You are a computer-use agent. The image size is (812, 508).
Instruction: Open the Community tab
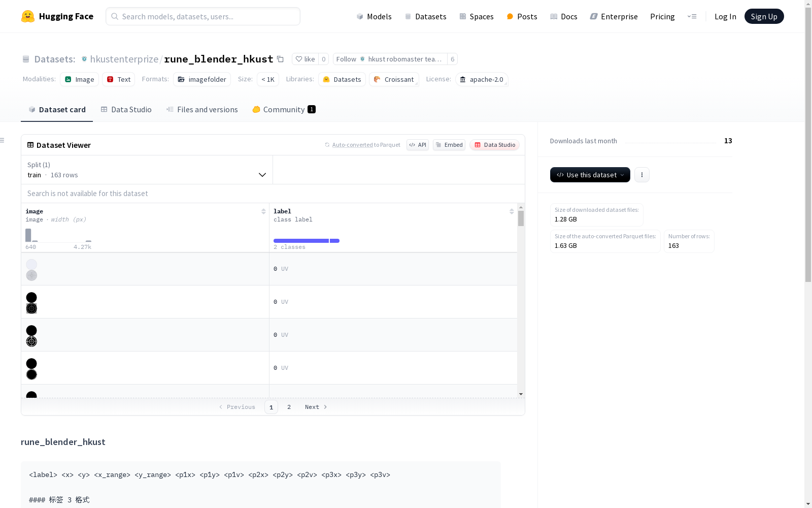pyautogui.click(x=284, y=110)
